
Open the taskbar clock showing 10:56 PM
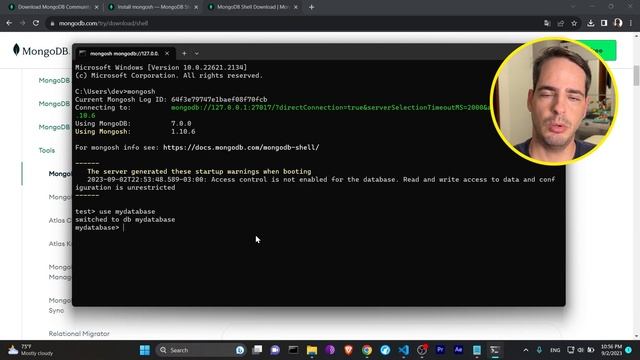tap(611, 350)
